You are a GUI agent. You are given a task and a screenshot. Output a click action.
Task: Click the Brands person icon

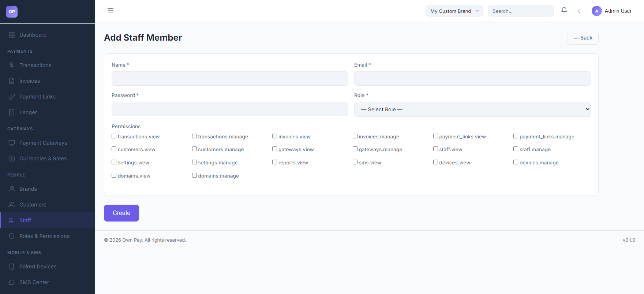(12, 189)
